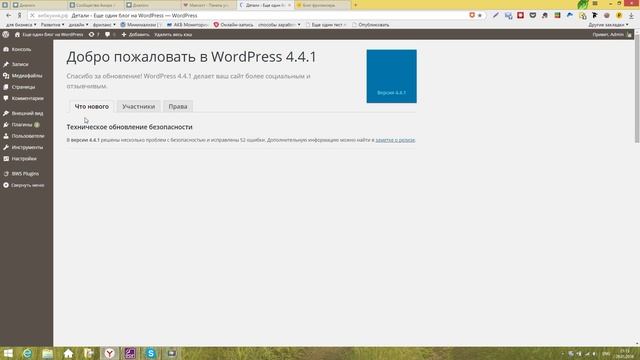Open the АКБ Мониторинг bookmark
This screenshot has width=640, height=360.
click(x=187, y=25)
